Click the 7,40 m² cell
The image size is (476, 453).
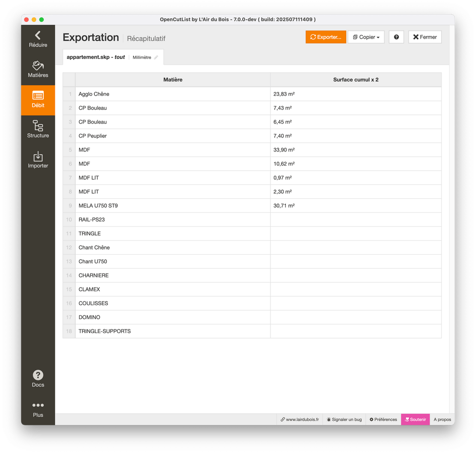(x=356, y=136)
